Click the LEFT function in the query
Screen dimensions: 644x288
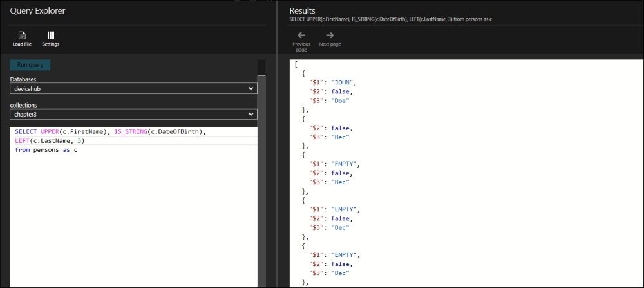click(22, 141)
